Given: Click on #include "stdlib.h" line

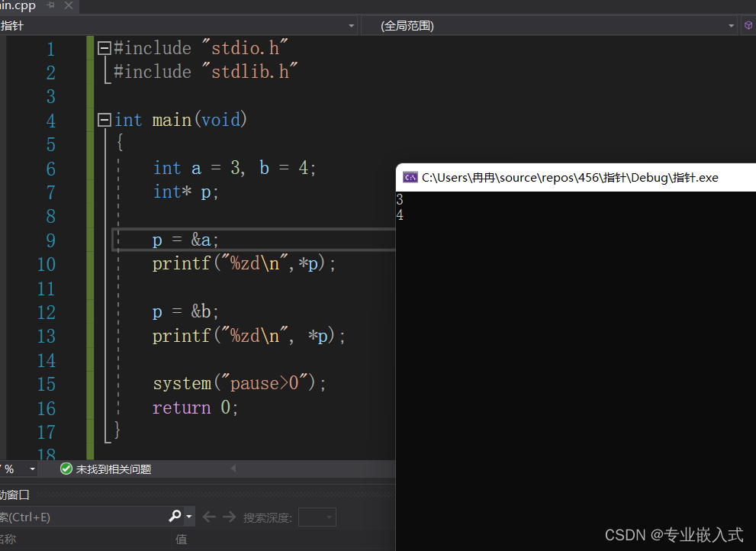Looking at the screenshot, I should [206, 72].
